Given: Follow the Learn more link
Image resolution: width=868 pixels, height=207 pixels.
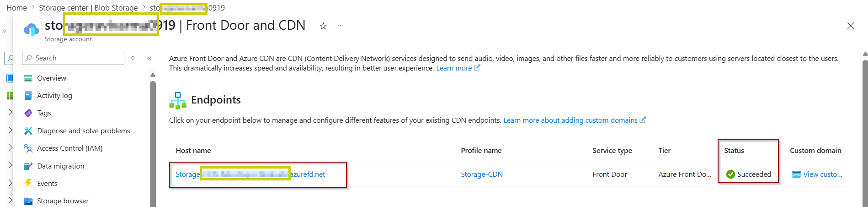Looking at the screenshot, I should pos(458,68).
